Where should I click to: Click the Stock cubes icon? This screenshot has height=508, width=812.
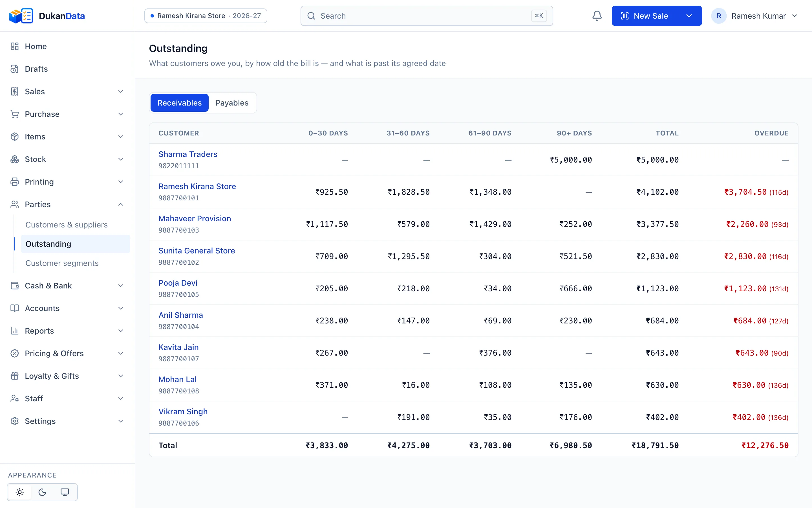pos(14,159)
